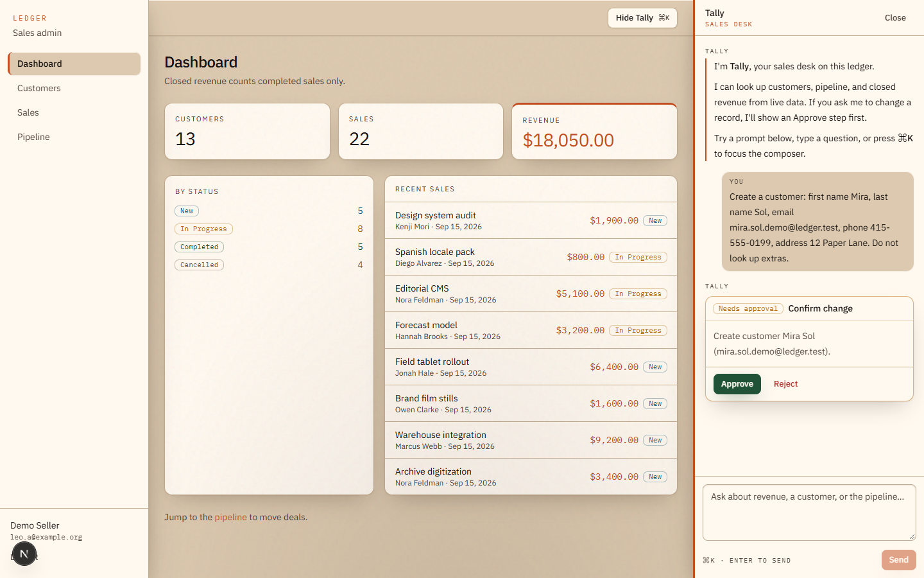Click the count 8 beside In Progress
The width and height of the screenshot is (924, 578).
pyautogui.click(x=360, y=229)
